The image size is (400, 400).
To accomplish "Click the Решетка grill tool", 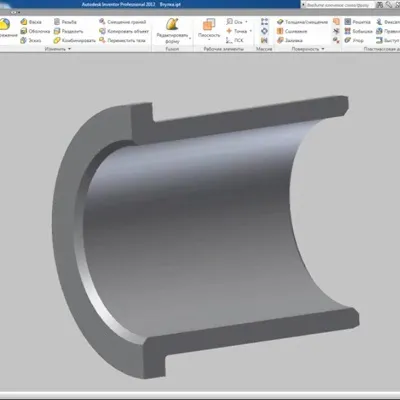I will tap(358, 22).
